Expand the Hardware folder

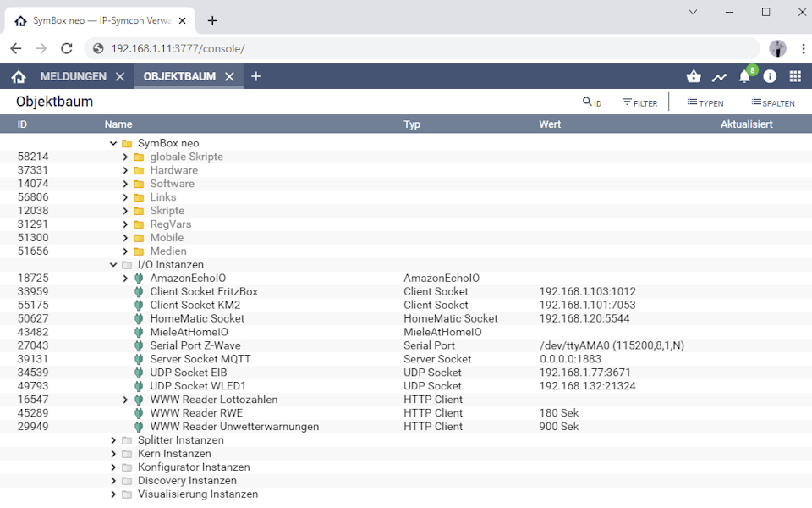[125, 170]
